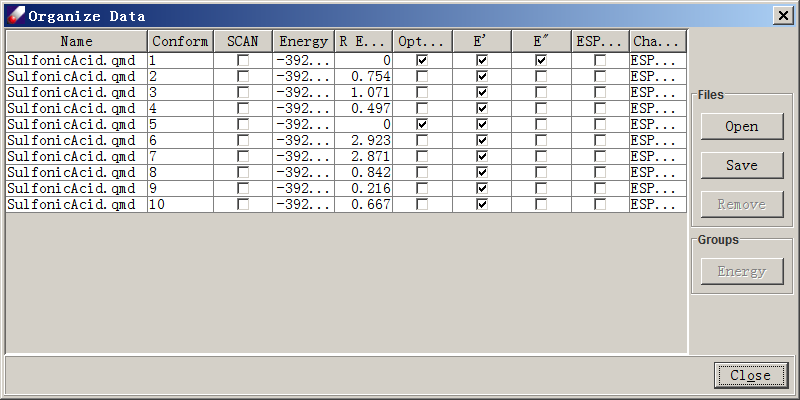
Task: Check the Opt checkbox for conformer 9
Action: [422, 189]
